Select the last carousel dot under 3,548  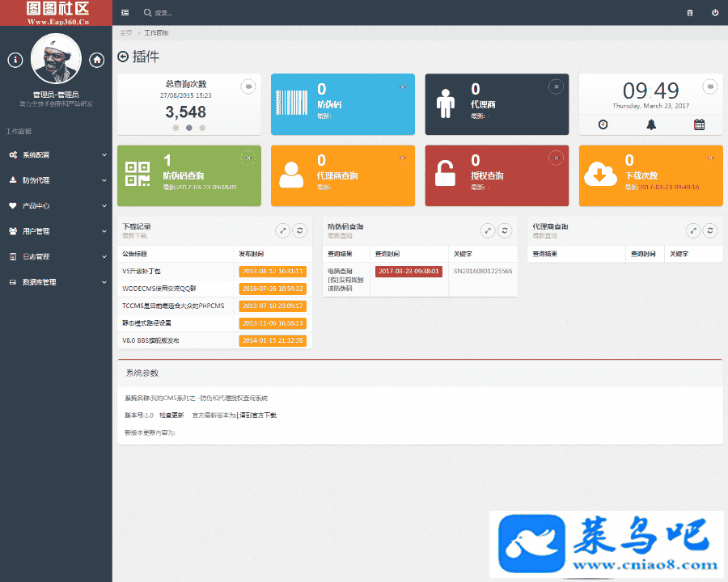coord(202,128)
